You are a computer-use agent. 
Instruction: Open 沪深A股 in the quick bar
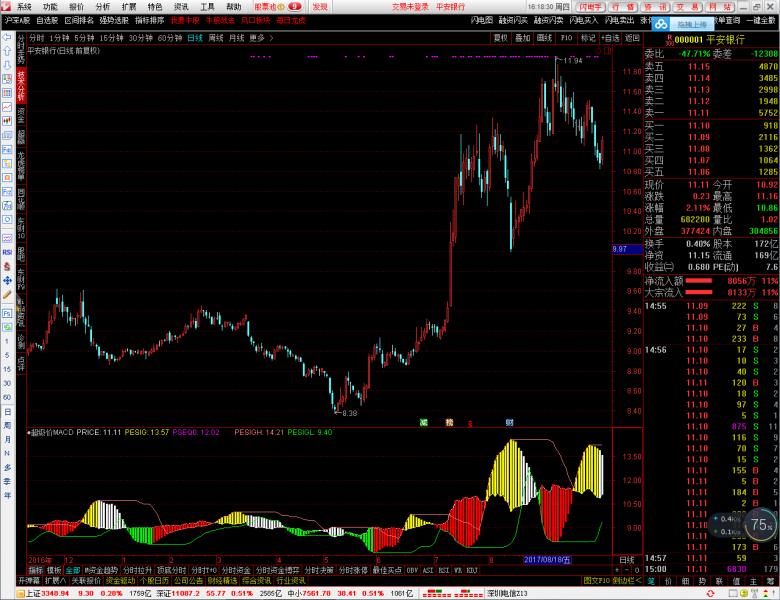click(17, 20)
